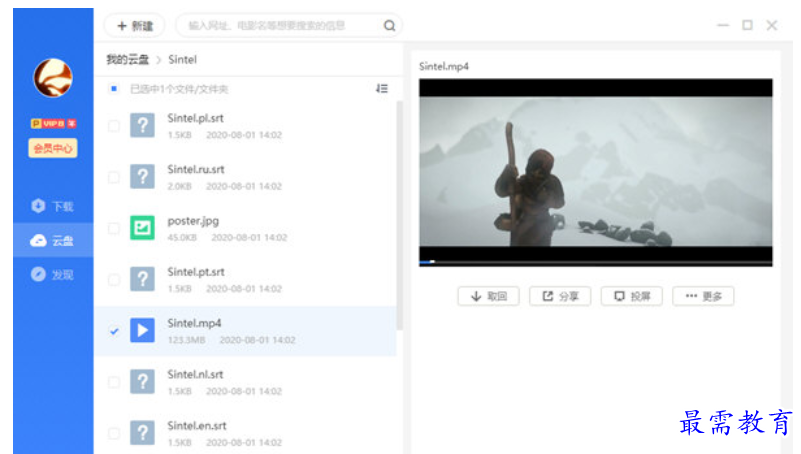The height and width of the screenshot is (454, 801).
Task: Click the Sintel breadcrumb folder
Action: click(x=182, y=60)
